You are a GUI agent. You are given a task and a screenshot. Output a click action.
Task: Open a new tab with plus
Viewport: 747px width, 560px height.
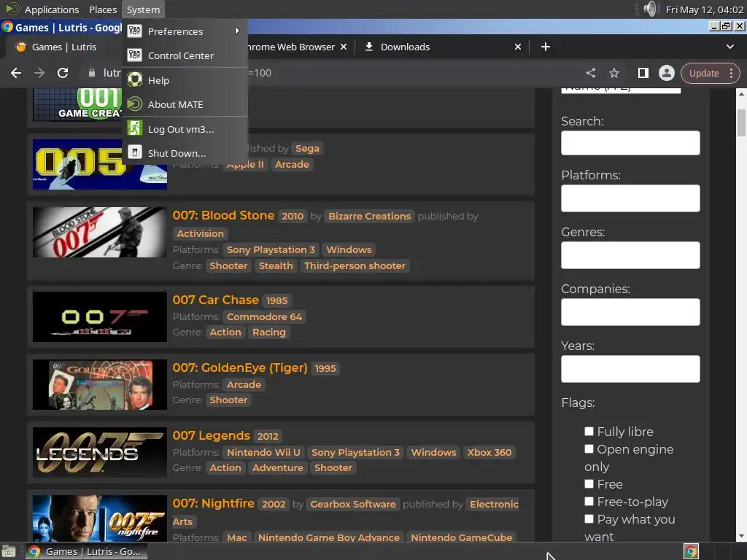click(x=546, y=47)
